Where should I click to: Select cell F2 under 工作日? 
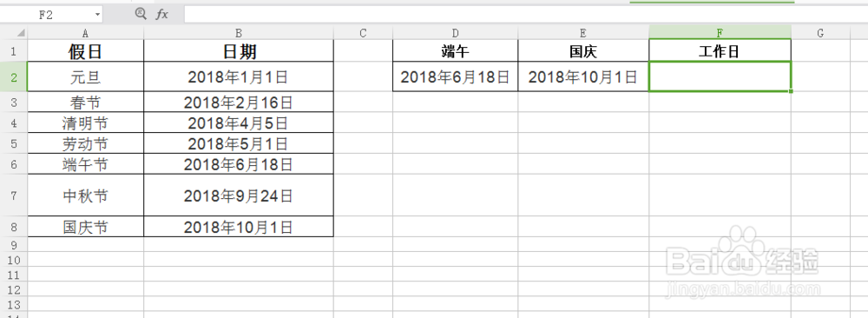(720, 76)
